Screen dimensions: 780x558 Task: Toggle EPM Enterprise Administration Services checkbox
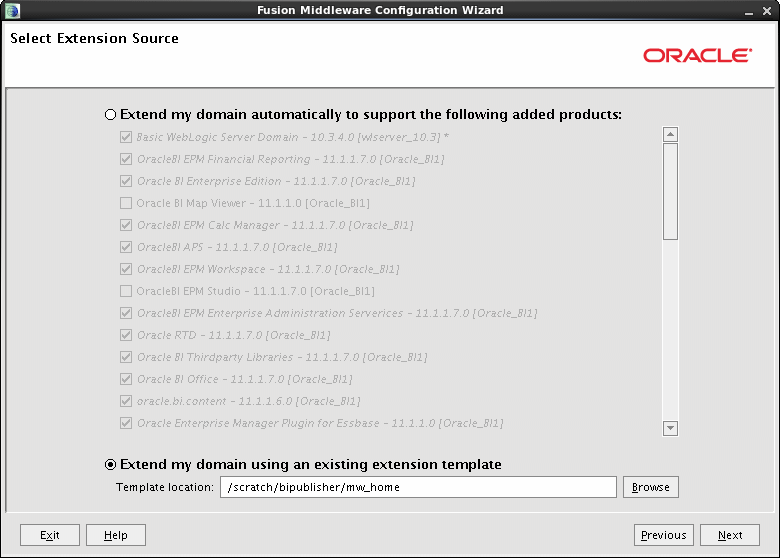pyautogui.click(x=126, y=313)
